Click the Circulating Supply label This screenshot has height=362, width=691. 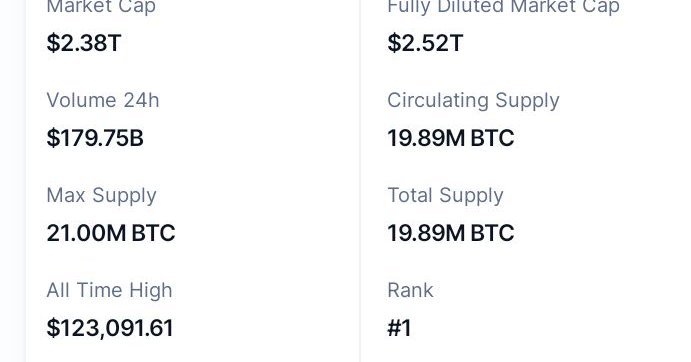pos(473,101)
